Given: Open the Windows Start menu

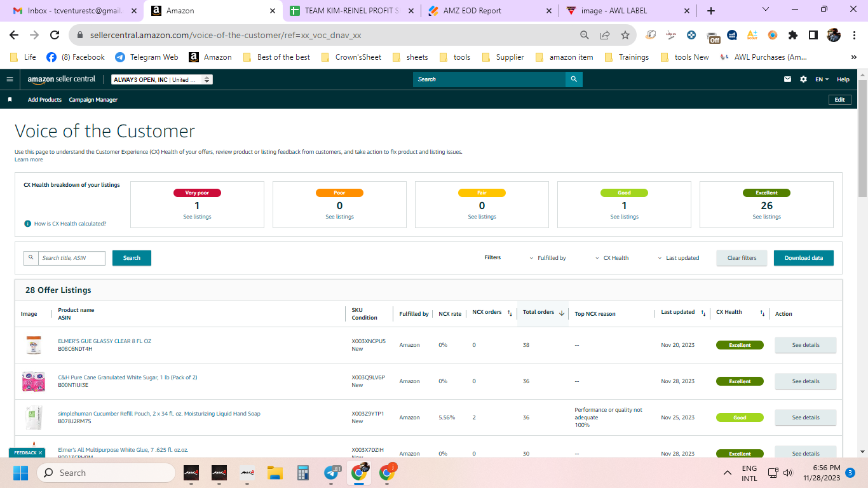Looking at the screenshot, I should pyautogui.click(x=21, y=473).
